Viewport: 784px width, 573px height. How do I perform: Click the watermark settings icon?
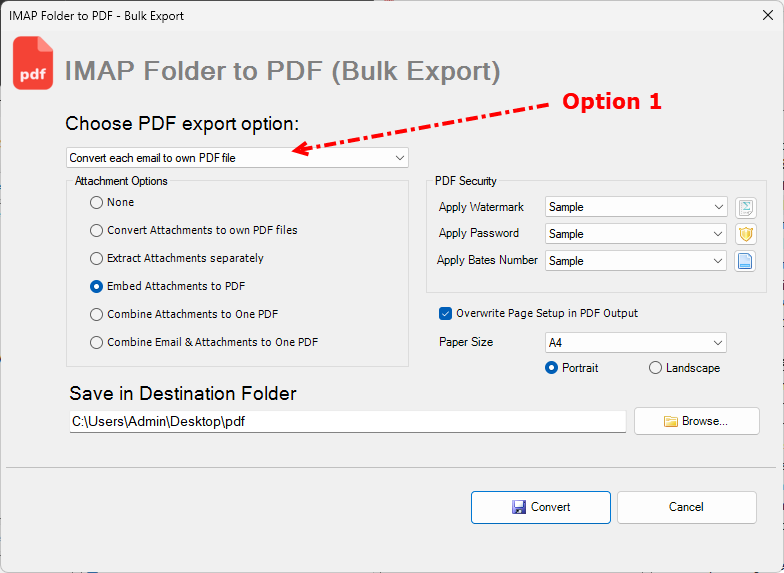[x=745, y=207]
